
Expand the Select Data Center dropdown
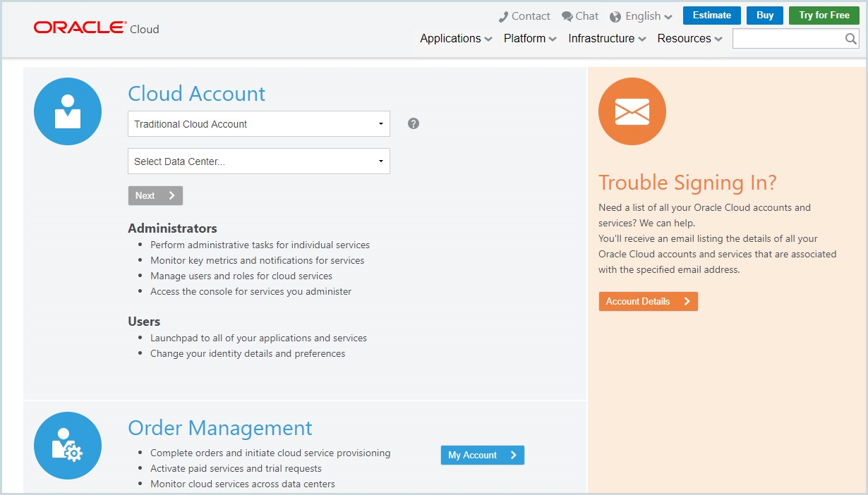pos(258,161)
